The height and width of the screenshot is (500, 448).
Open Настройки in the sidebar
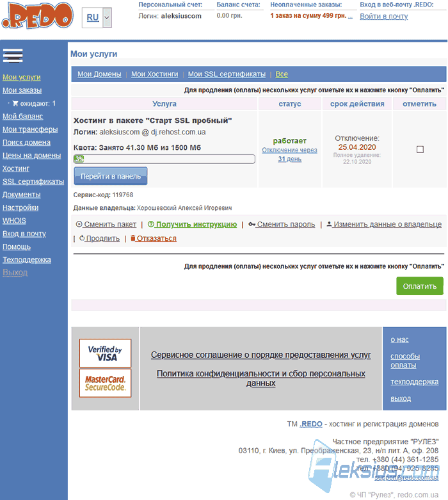tap(20, 207)
